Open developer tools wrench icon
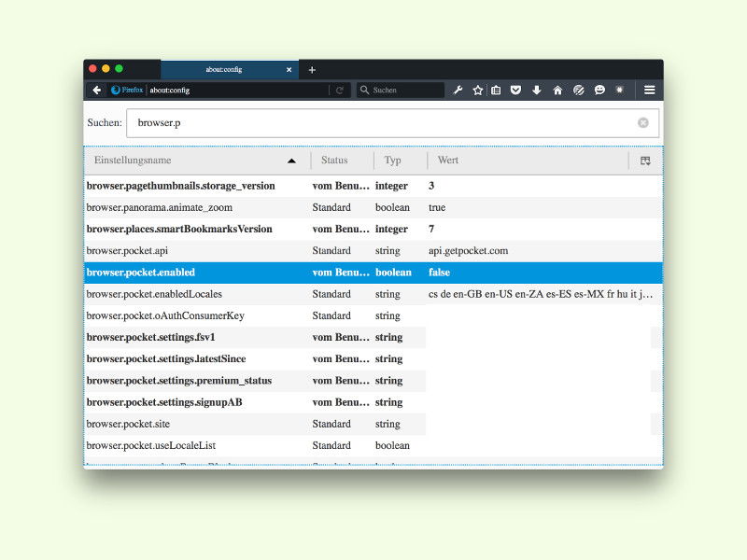 pyautogui.click(x=458, y=90)
